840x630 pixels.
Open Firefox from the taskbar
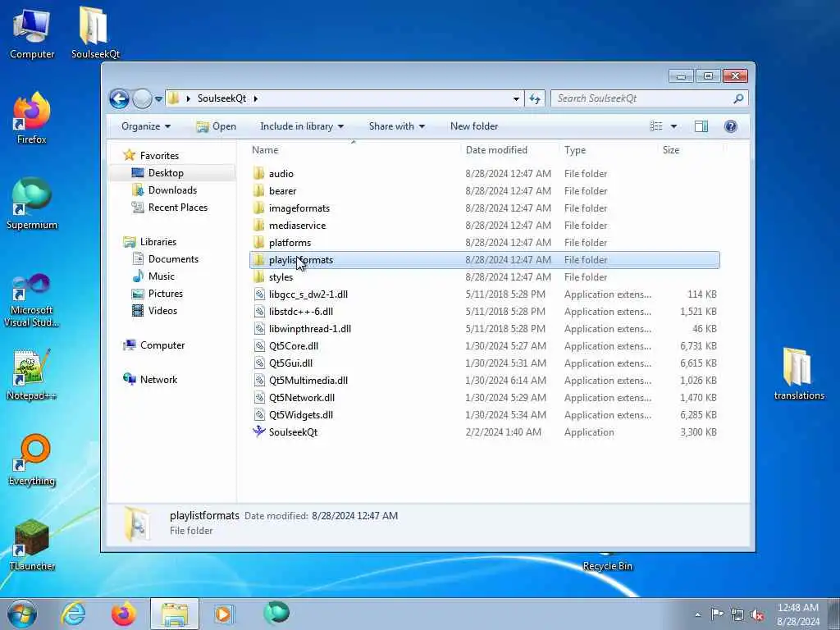coord(123,614)
